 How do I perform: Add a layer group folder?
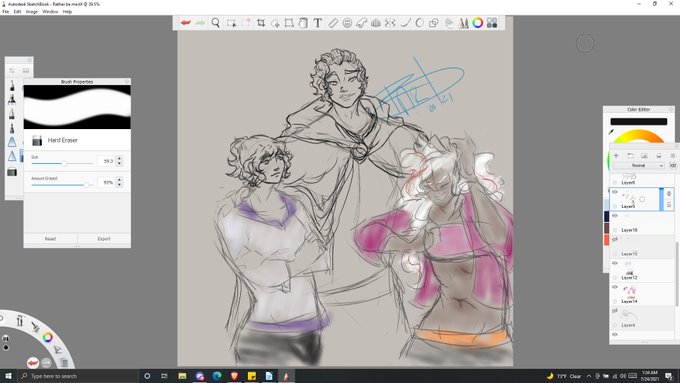[x=630, y=155]
